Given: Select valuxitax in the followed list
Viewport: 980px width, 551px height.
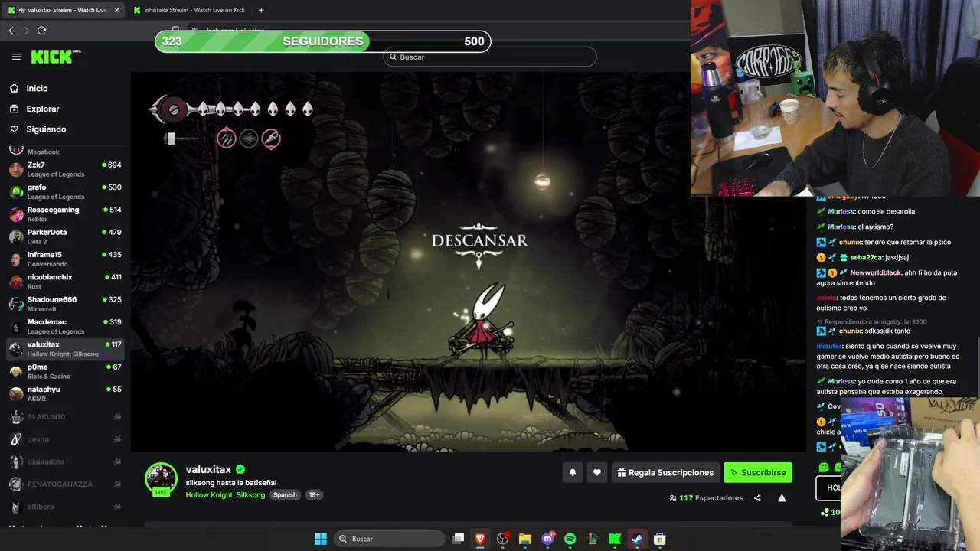Looking at the screenshot, I should pos(65,349).
